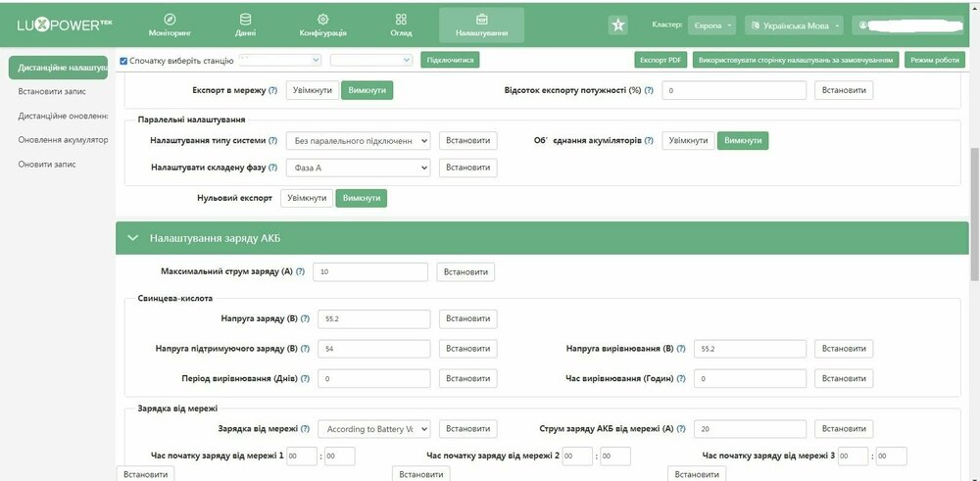980x481 pixels.
Task: Open the Фаза A dropdown
Action: click(359, 168)
